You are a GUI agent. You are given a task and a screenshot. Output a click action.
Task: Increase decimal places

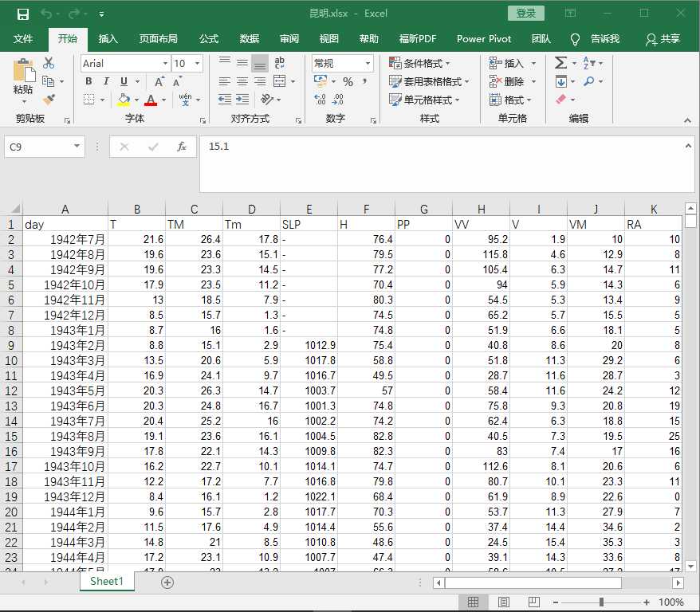tap(320, 100)
